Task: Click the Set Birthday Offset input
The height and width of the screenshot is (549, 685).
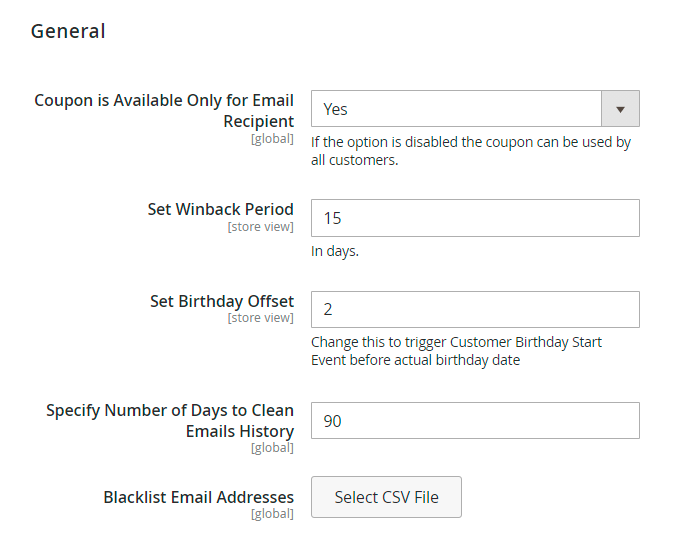Action: tap(475, 309)
